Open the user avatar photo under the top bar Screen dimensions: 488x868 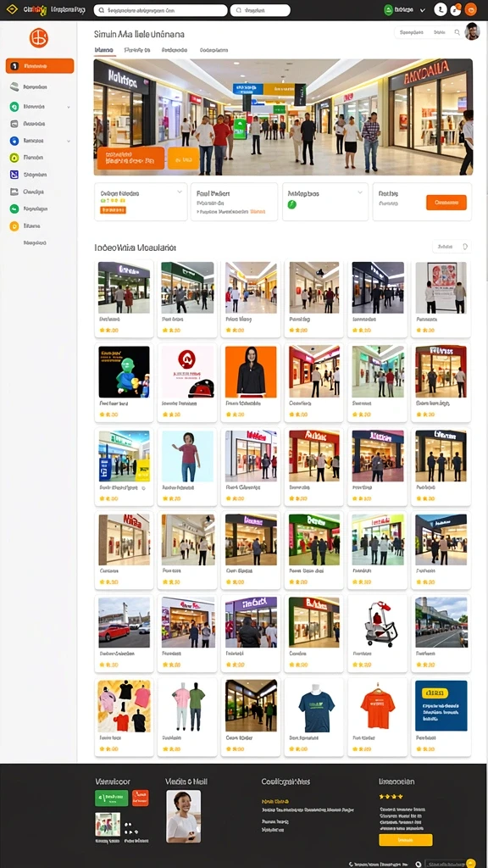(472, 31)
